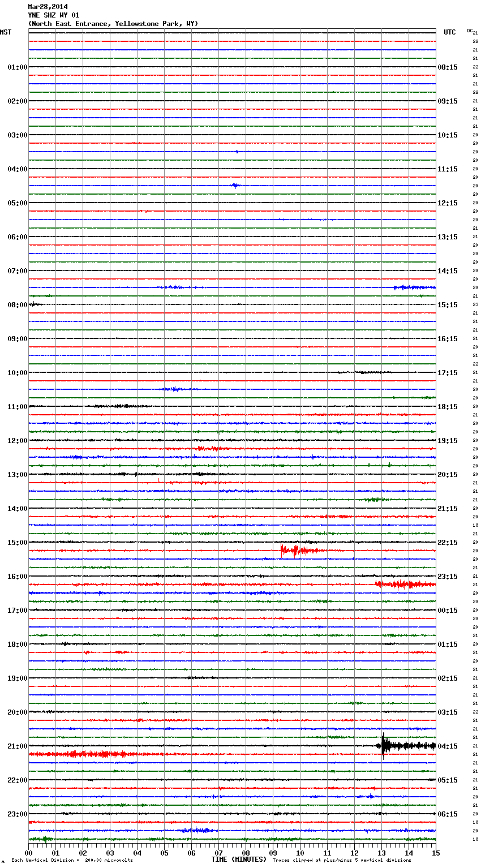The width and height of the screenshot is (481, 868).
Task: Click the MST column header
Action: (x=6, y=32)
